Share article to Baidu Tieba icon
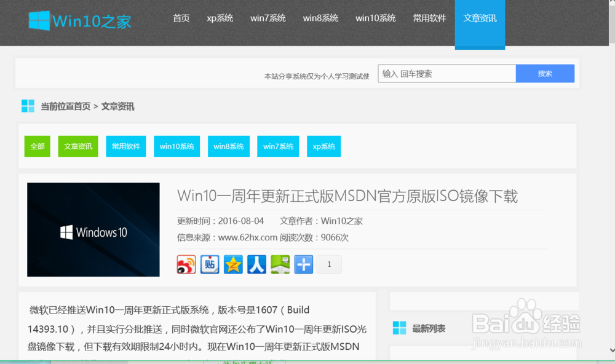 [210, 264]
